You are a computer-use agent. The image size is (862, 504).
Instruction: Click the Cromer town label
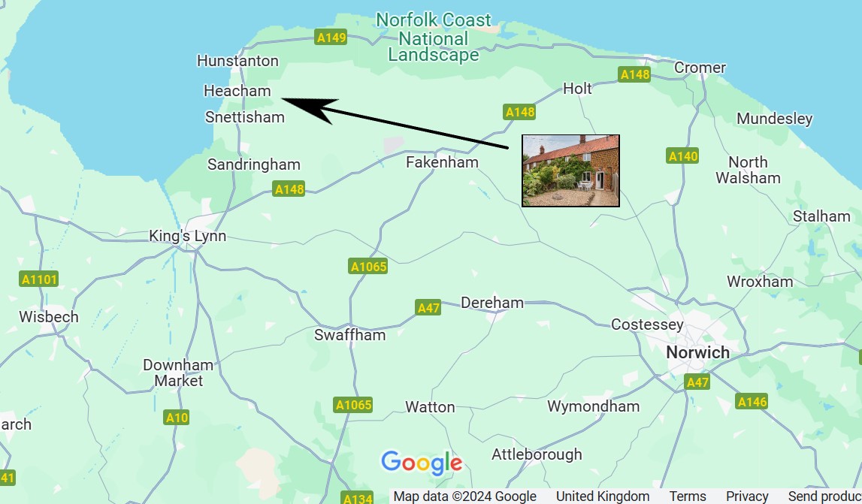point(700,68)
